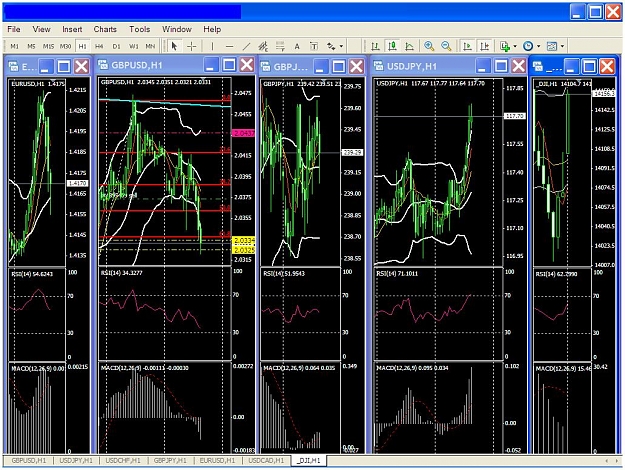The image size is (625, 470).
Task: Click the arrows drawing tool icon
Action: point(331,46)
